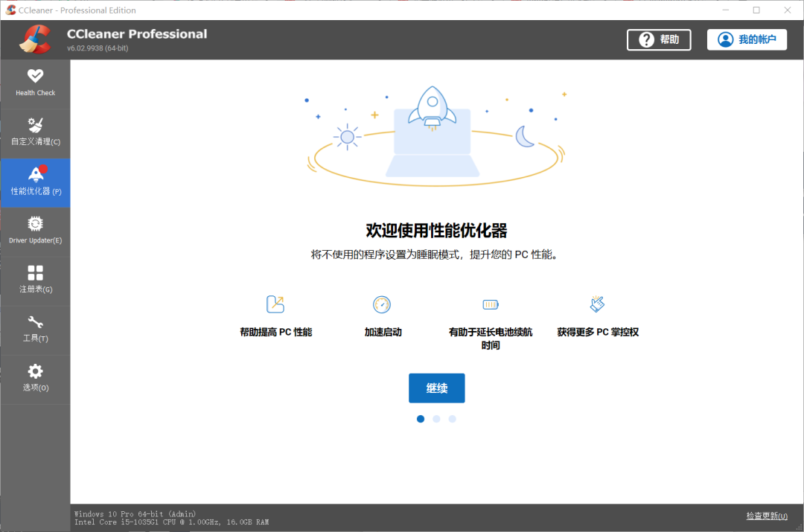This screenshot has width=804, height=532.
Task: Click the 帮助提高 PC 性能 label
Action: point(276,332)
